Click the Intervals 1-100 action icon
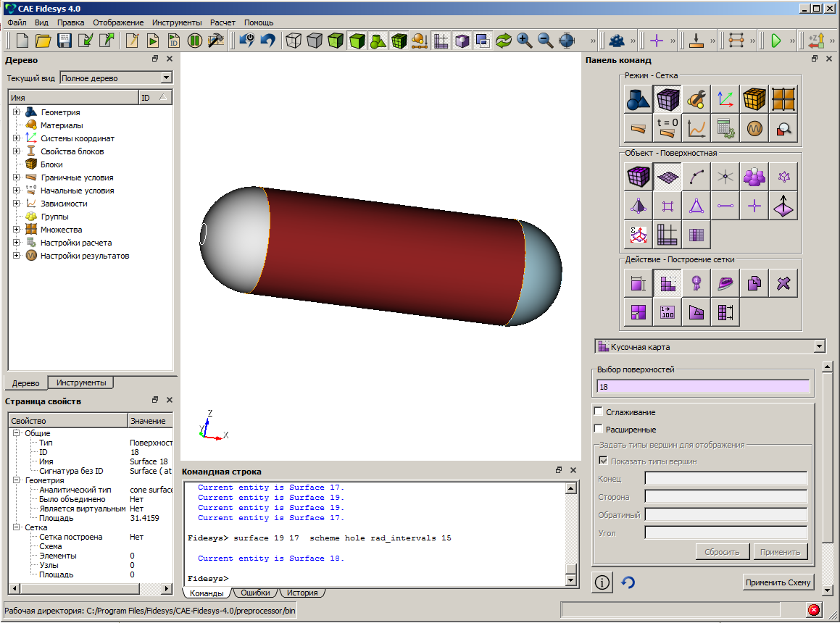 click(x=667, y=312)
